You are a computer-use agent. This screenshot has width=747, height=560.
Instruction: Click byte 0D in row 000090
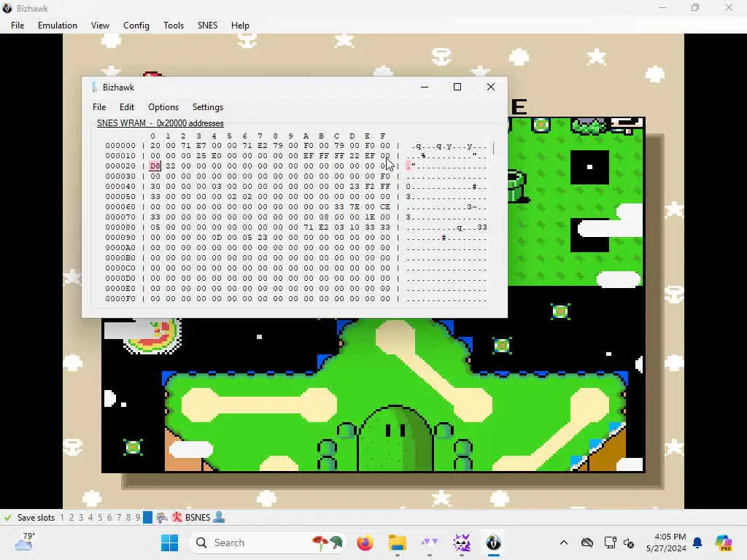(217, 237)
